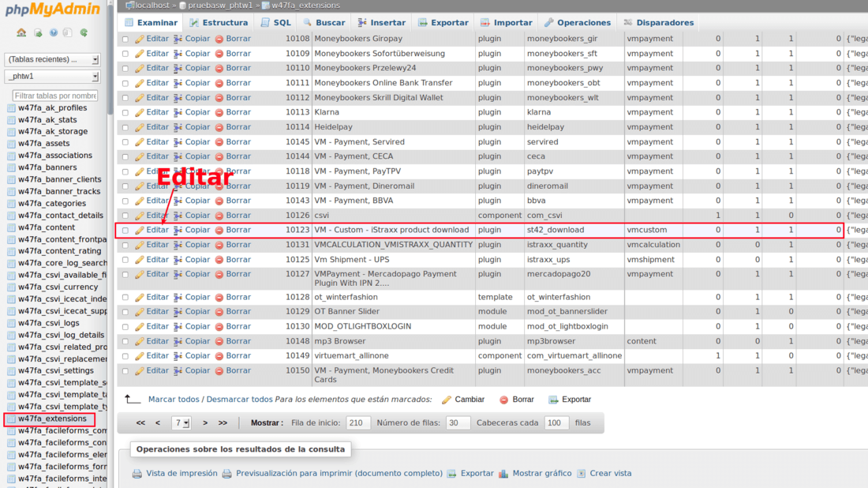The height and width of the screenshot is (488, 868).
Task: Click the printer icon for Previsualización para imprimir
Action: pyautogui.click(x=227, y=474)
